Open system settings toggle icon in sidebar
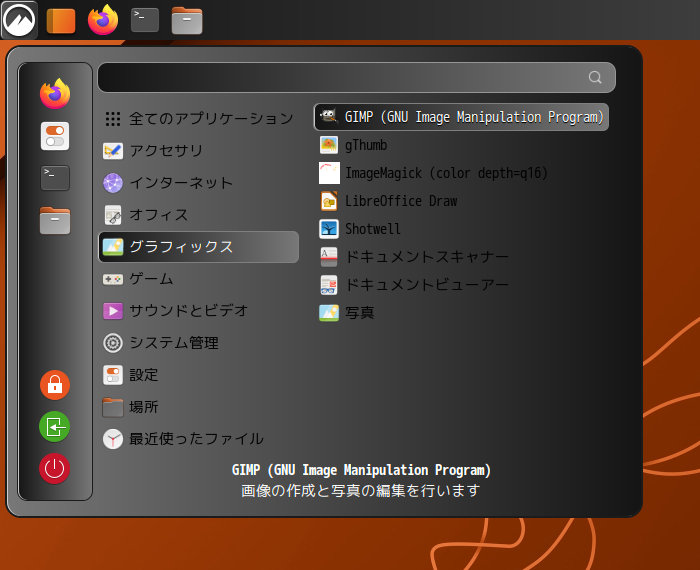Screen dimensions: 700x570 click(x=55, y=136)
